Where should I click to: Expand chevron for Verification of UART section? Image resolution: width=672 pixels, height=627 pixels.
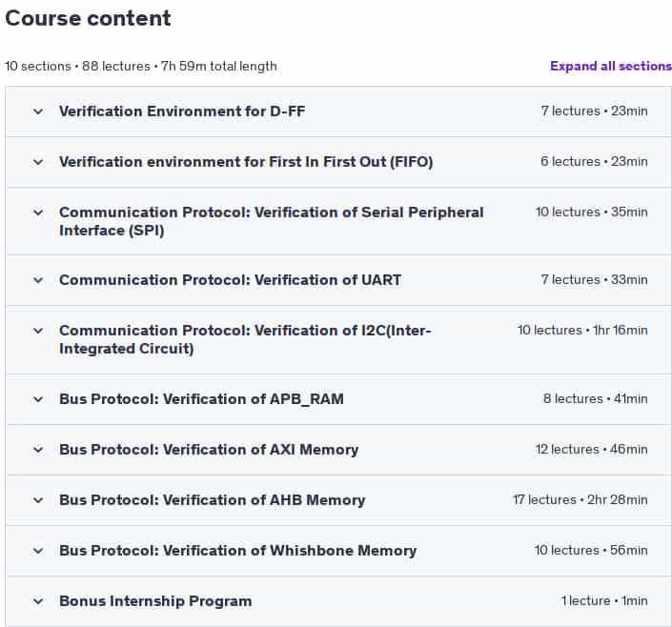38,280
